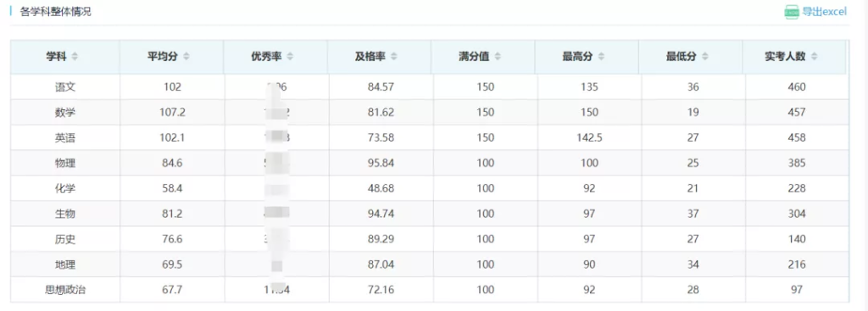
Task: Click the 最高分 header label
Action: (x=577, y=57)
